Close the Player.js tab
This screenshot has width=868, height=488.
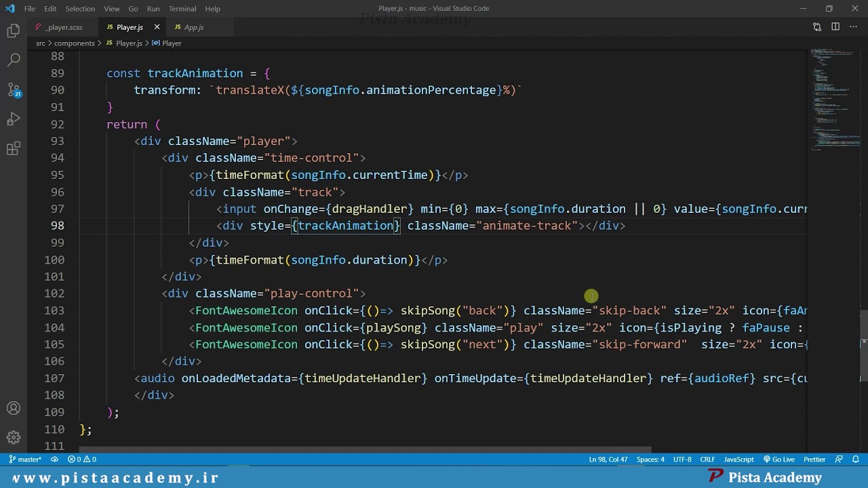tap(157, 27)
